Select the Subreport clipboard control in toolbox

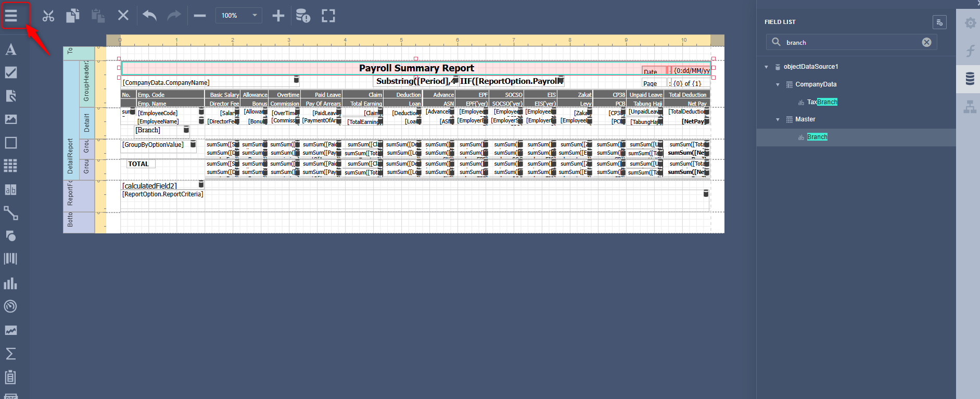point(10,377)
